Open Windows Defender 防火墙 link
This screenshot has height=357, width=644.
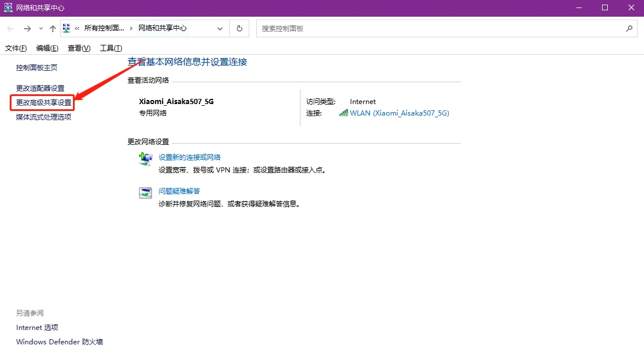(59, 341)
